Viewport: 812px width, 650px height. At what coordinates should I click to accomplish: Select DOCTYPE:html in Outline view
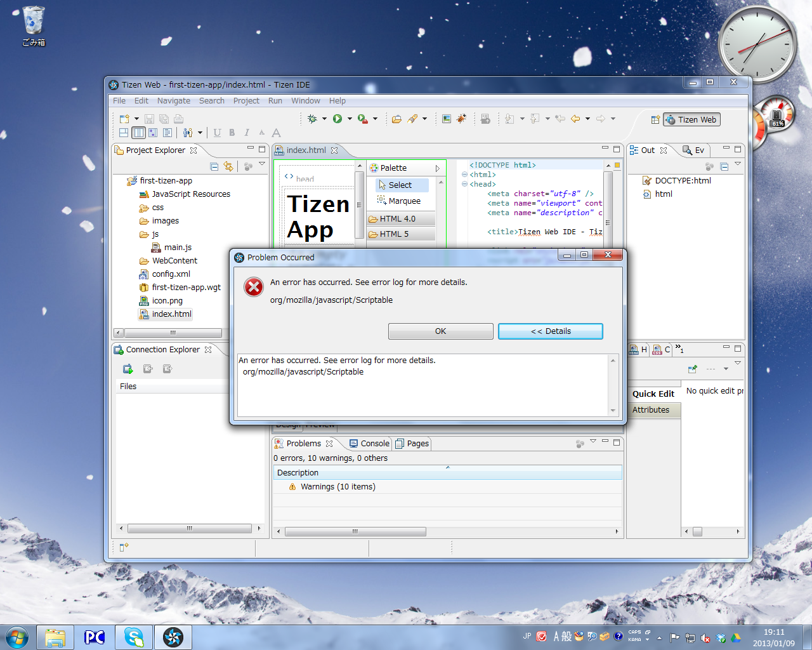coord(677,181)
